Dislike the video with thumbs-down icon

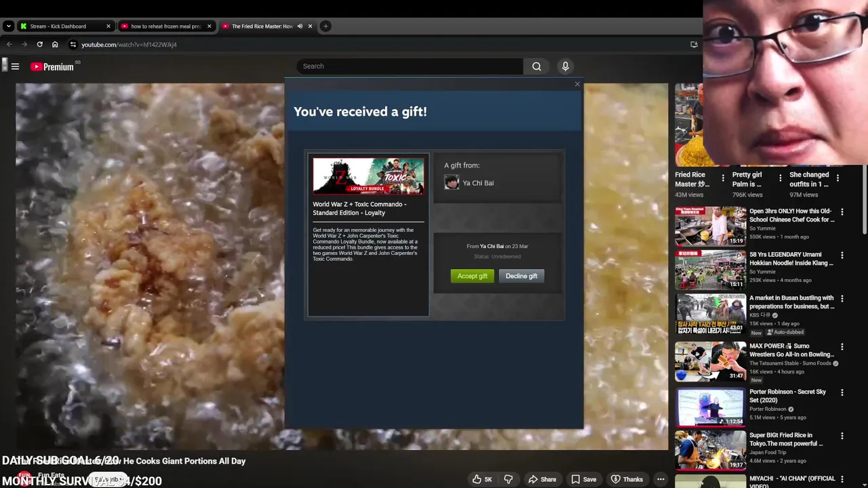[508, 479]
